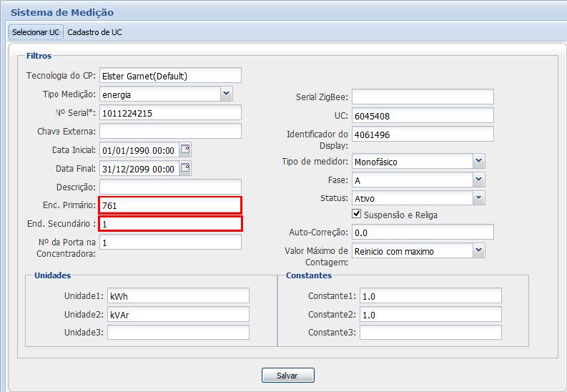Click the End. Secundário field

[170, 223]
